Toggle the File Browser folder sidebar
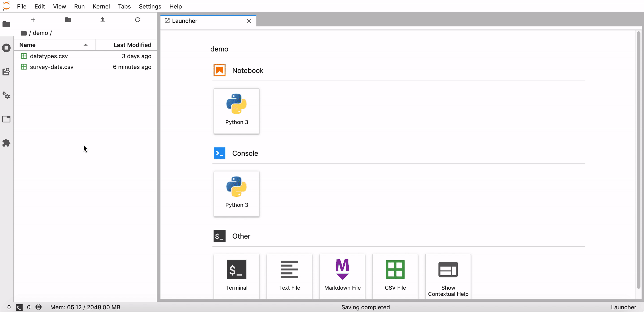 coord(6,24)
